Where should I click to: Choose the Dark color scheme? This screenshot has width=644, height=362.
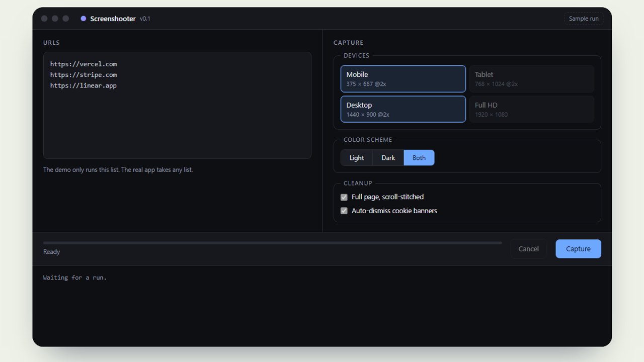pos(388,158)
